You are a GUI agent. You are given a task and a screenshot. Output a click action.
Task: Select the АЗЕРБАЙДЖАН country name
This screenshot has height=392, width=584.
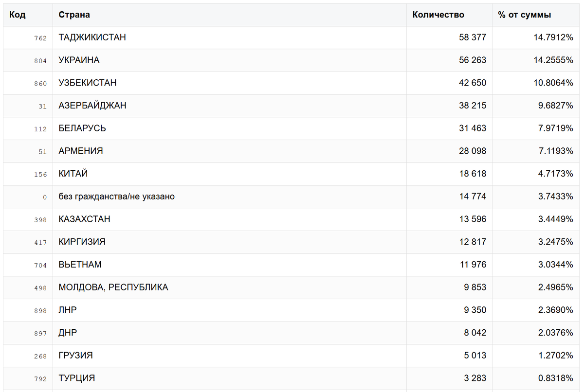(92, 106)
